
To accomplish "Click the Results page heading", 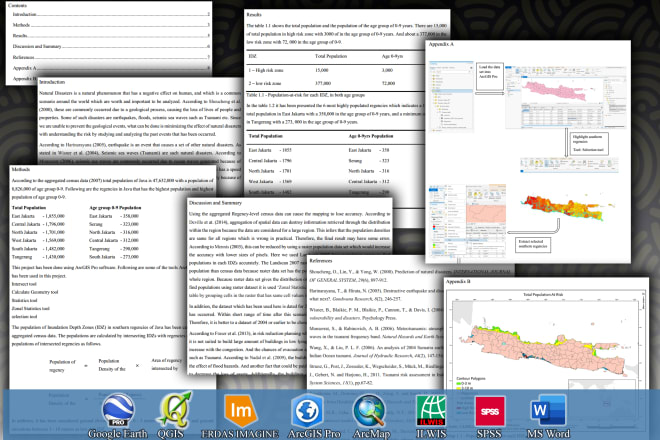I will pos(254,14).
